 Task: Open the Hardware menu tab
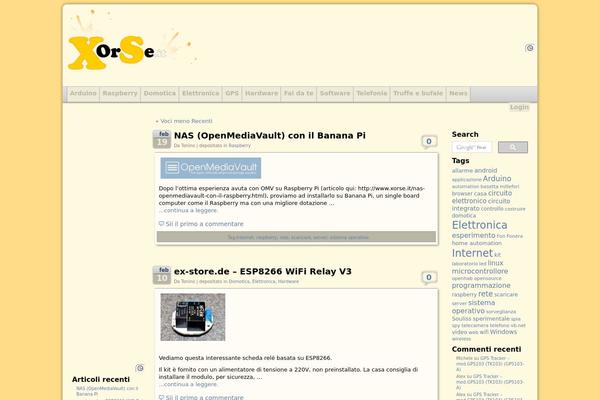[x=261, y=93]
